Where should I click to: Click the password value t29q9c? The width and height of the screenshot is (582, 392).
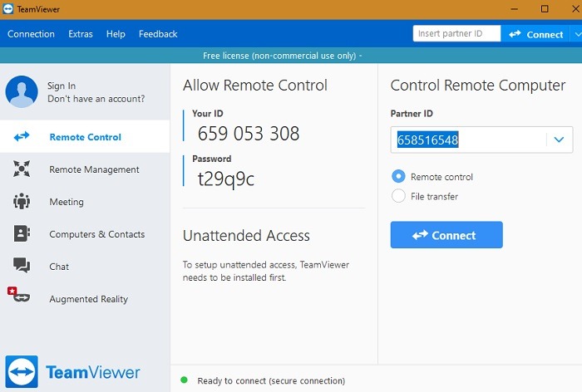[x=225, y=179]
